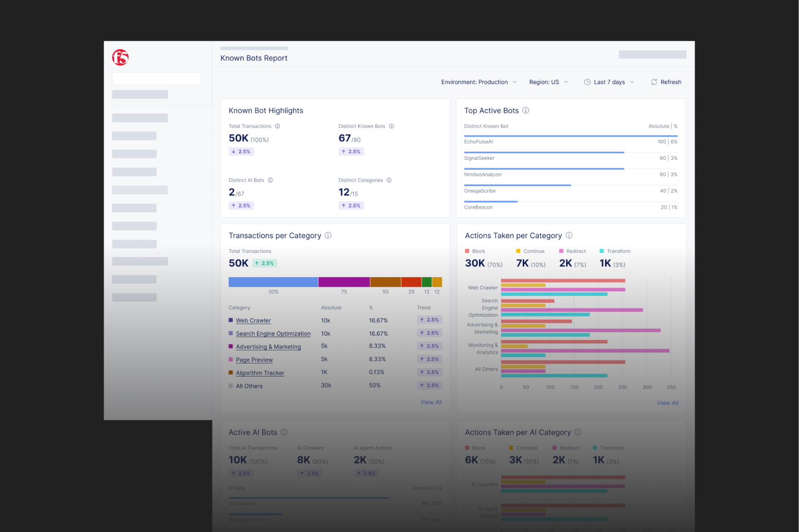The height and width of the screenshot is (532, 799).
Task: Click the NimbusAnalyzer row in Top Active Bots
Action: 571,173
